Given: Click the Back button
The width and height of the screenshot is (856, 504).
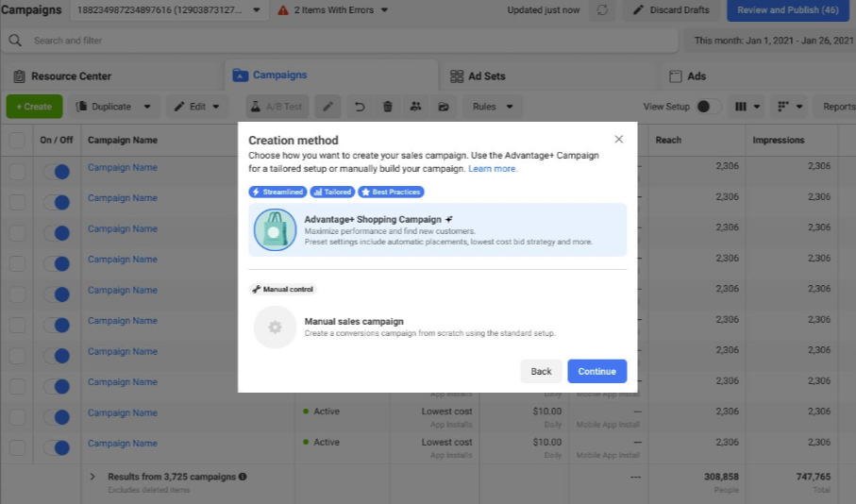Looking at the screenshot, I should (541, 371).
